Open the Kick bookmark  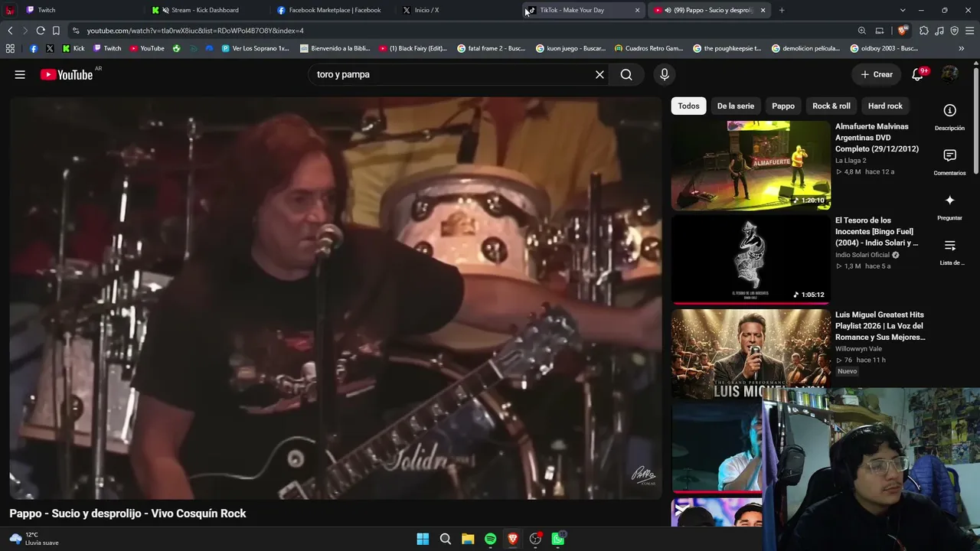click(73, 48)
